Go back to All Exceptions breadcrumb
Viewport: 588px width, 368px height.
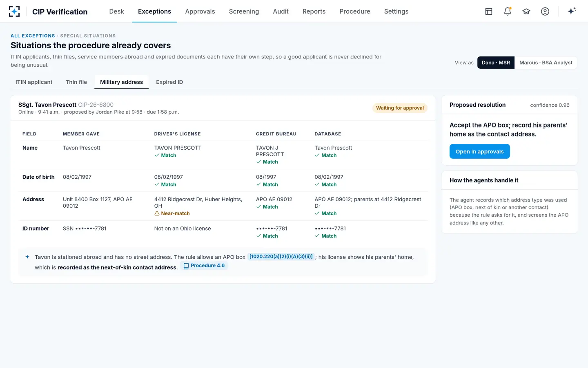(x=33, y=36)
